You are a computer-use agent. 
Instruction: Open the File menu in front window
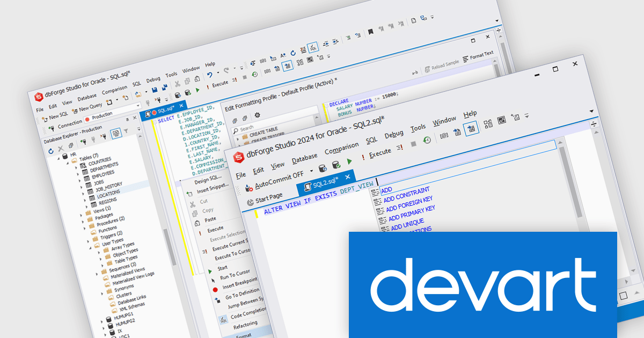click(x=241, y=174)
